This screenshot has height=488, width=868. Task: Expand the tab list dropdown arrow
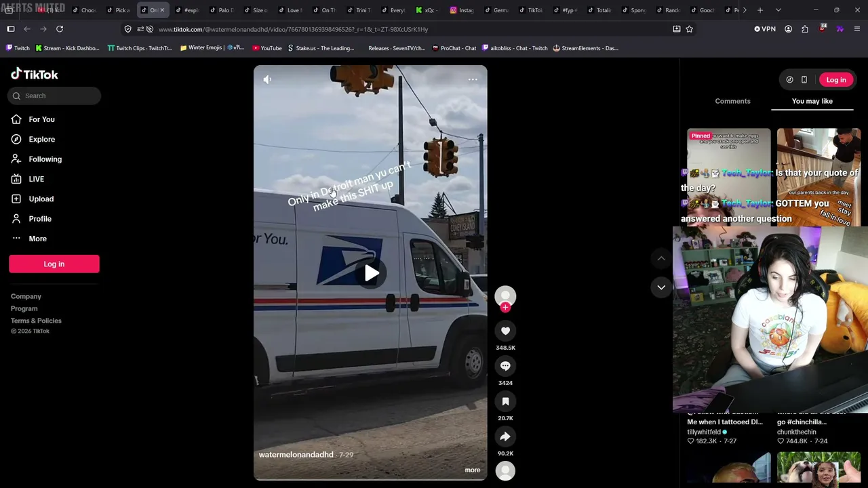coord(778,10)
